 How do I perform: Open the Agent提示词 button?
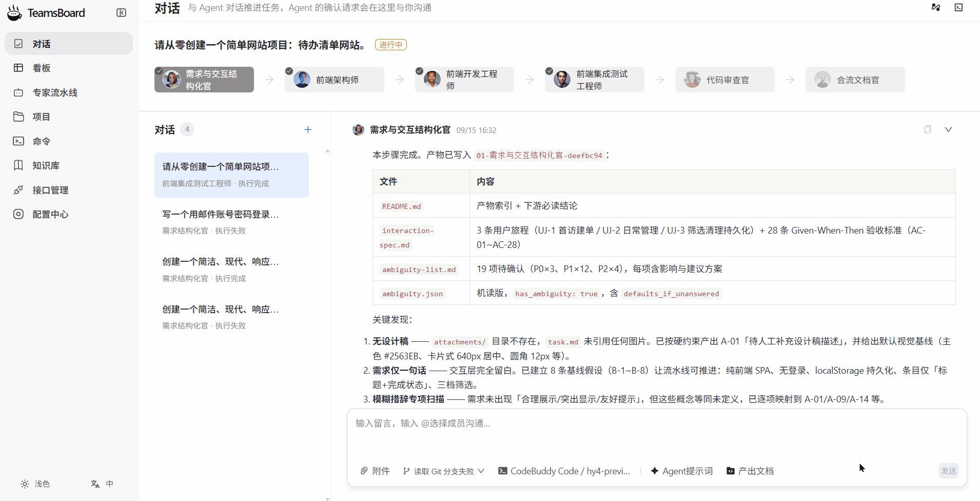[x=681, y=471]
